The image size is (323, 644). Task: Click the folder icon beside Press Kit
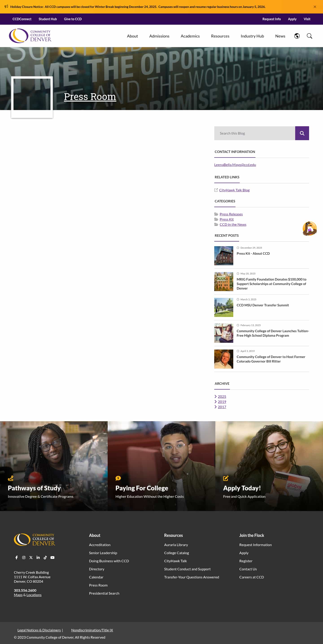[x=216, y=219]
